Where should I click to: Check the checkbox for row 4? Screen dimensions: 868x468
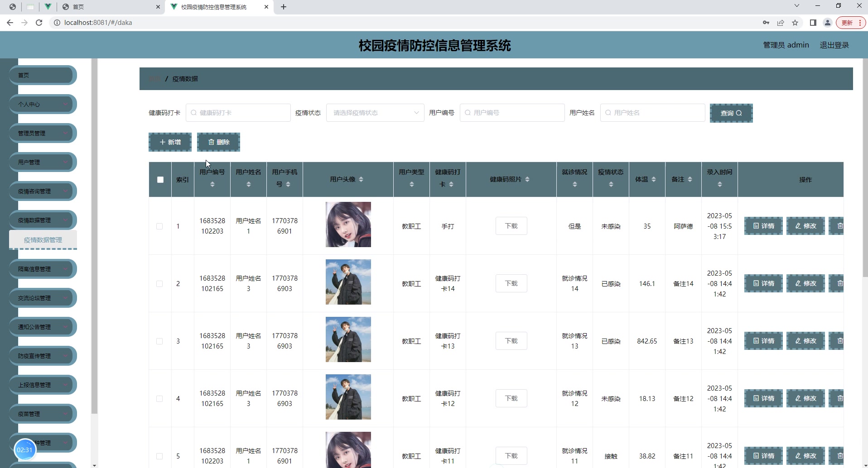160,399
